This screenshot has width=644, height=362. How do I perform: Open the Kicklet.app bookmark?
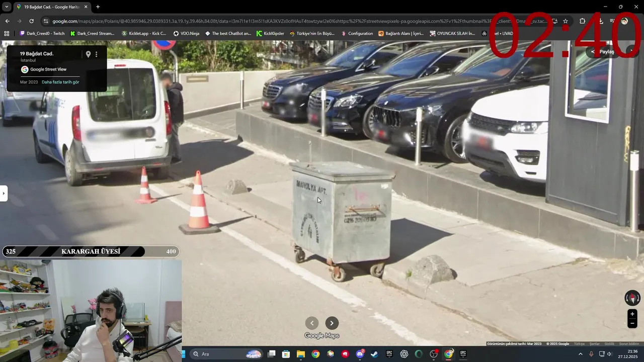144,33
